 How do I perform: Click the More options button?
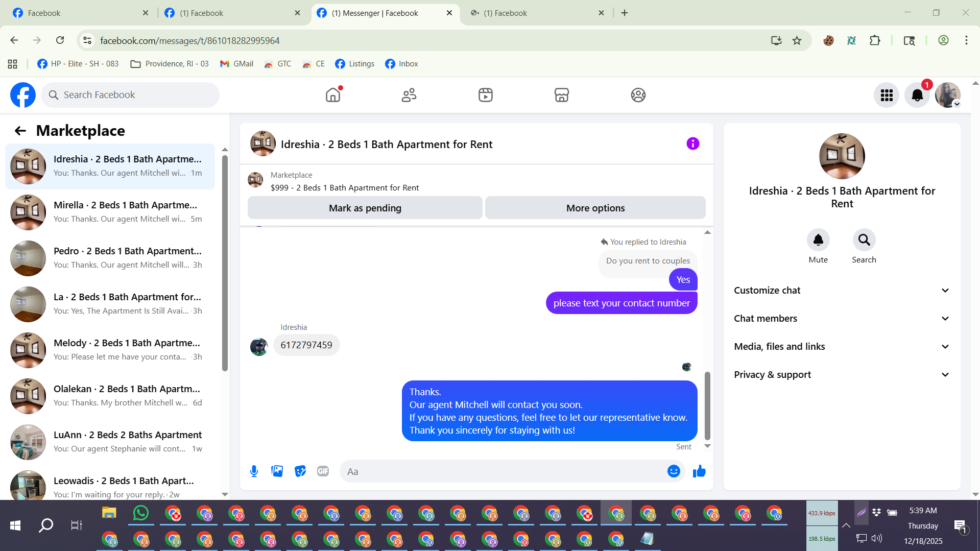[x=595, y=208]
